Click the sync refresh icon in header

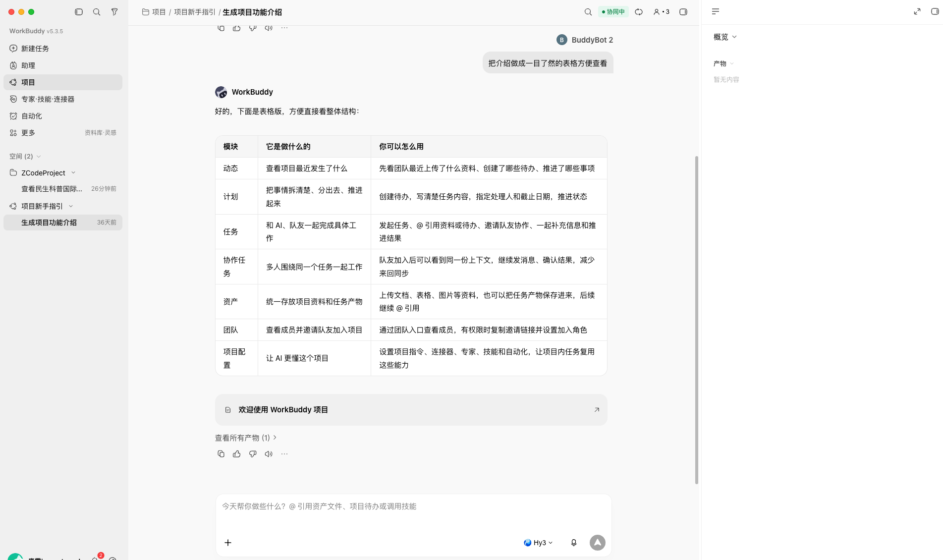639,12
